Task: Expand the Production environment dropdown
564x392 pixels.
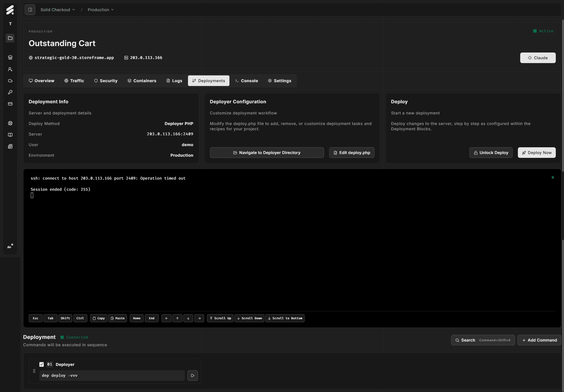Action: (x=101, y=10)
